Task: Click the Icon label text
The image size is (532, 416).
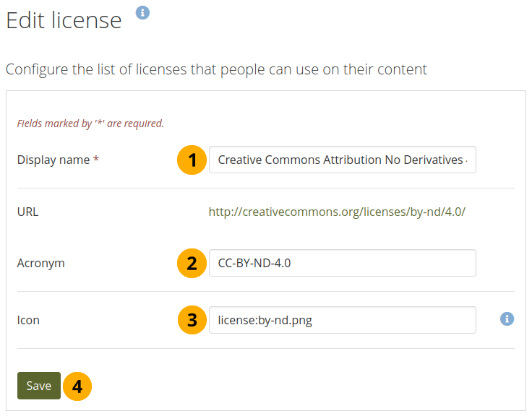Action: tap(28, 320)
